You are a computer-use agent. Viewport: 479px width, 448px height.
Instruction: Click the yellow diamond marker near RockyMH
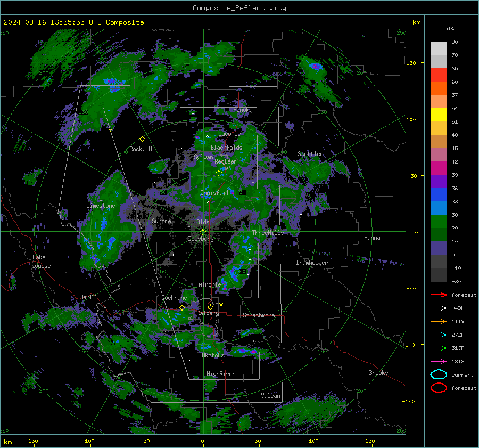pos(142,139)
